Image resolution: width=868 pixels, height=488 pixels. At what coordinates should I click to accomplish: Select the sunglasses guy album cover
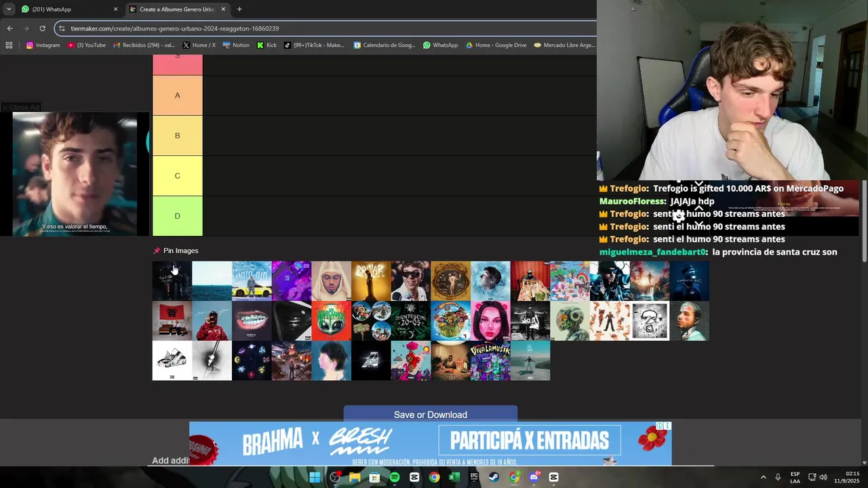coord(410,281)
